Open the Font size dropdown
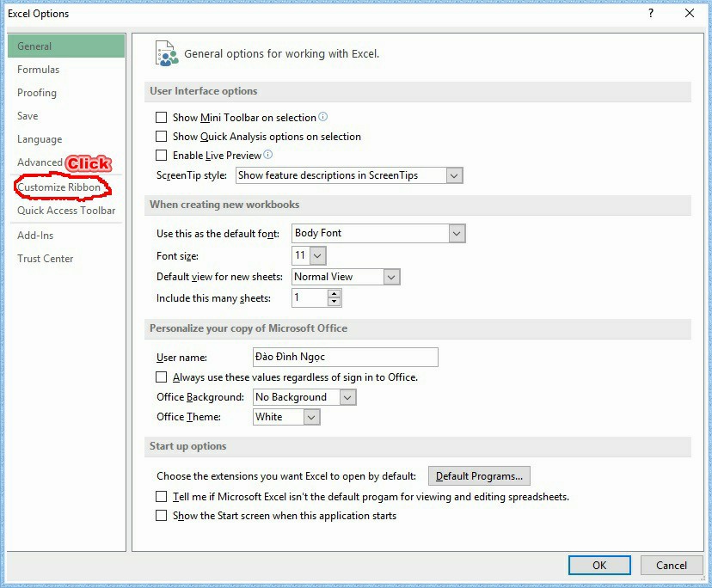 (x=318, y=255)
